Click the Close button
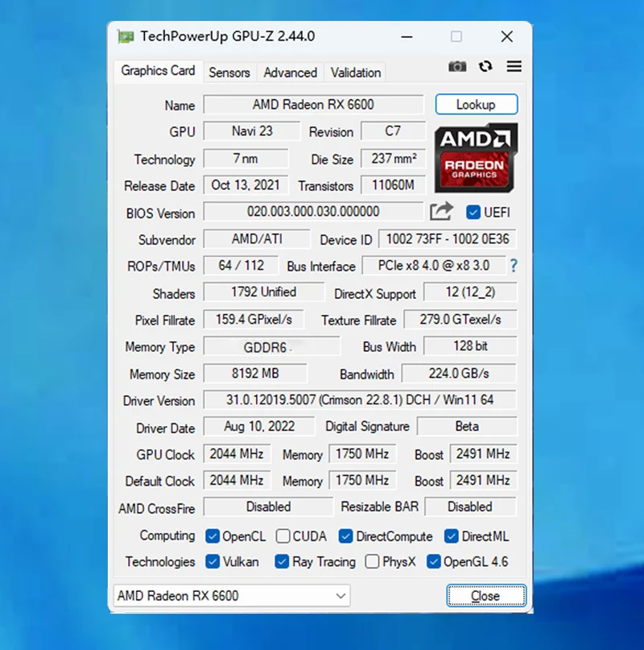This screenshot has height=650, width=644. tap(486, 596)
